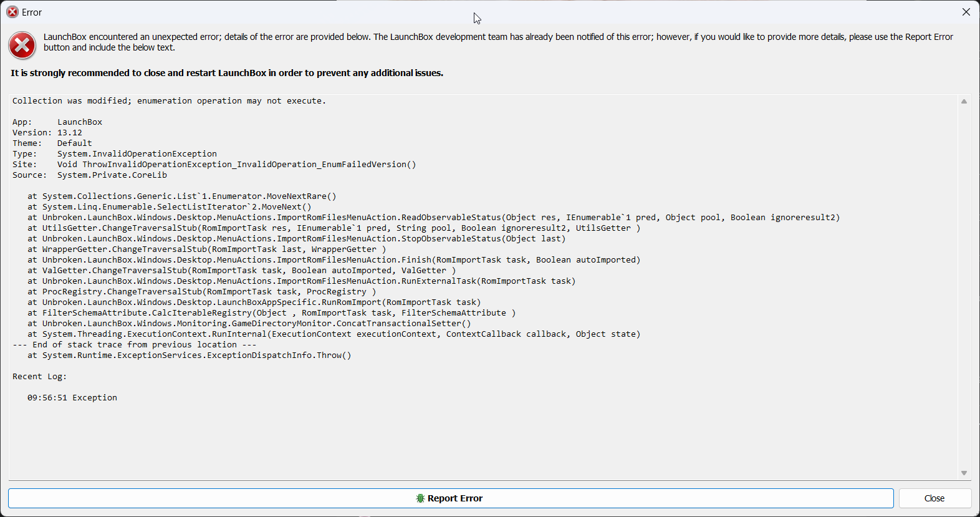
Task: Click the green bug icon on Report Error
Action: click(x=420, y=498)
